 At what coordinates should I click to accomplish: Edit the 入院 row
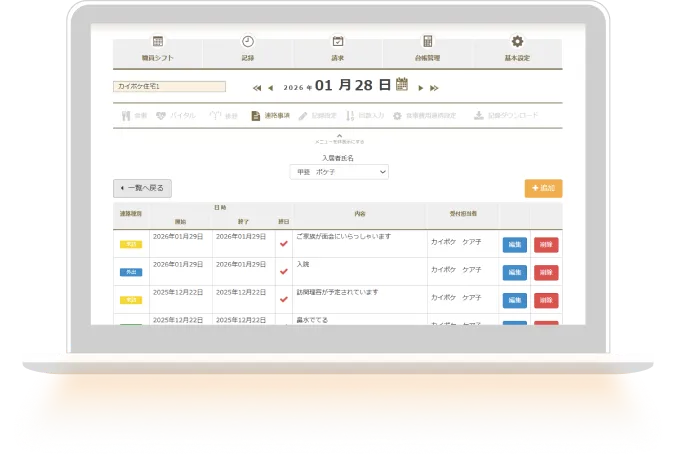tap(515, 272)
